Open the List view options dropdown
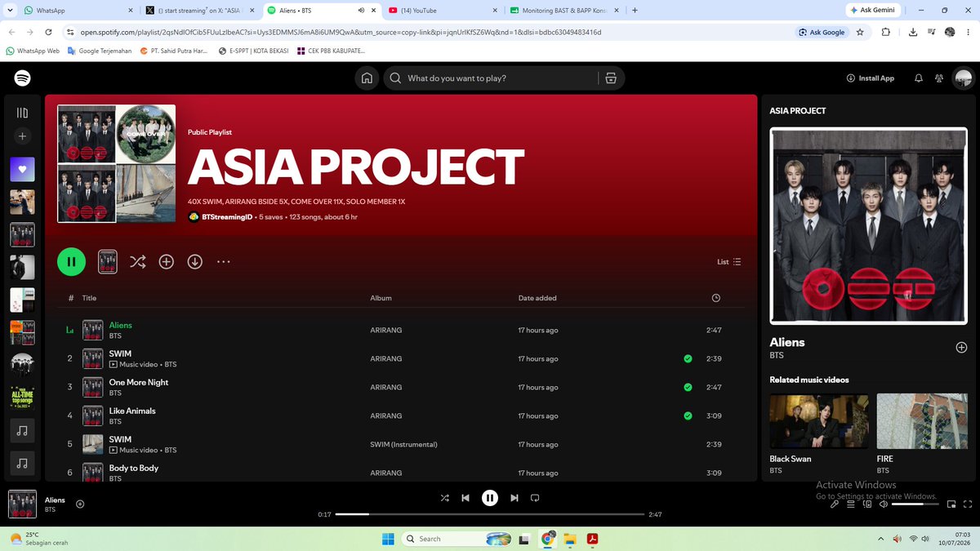 [x=729, y=262]
